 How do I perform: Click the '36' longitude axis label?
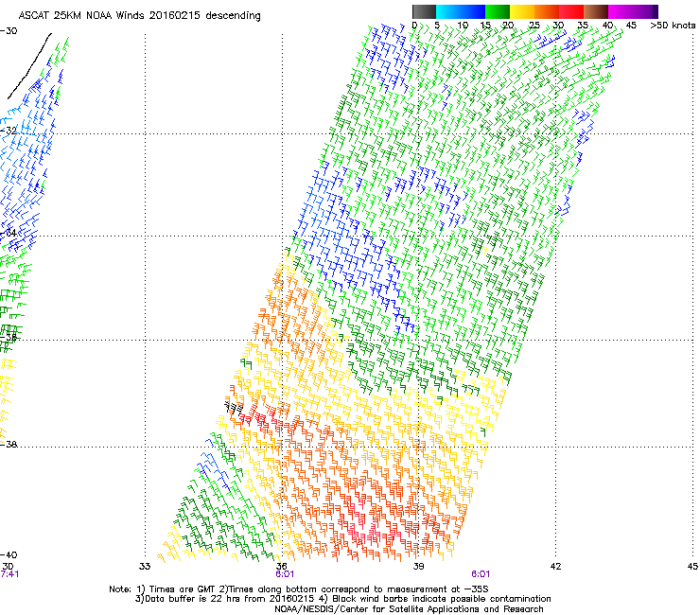(x=281, y=567)
